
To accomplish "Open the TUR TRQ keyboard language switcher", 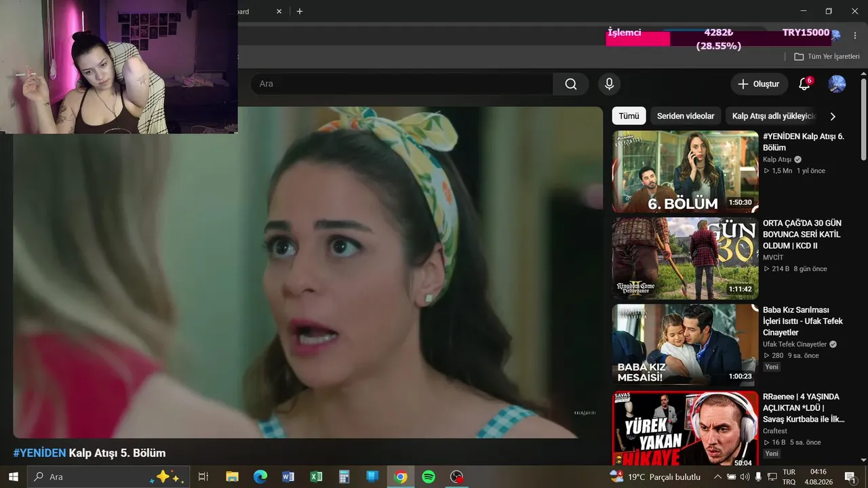I will 789,476.
